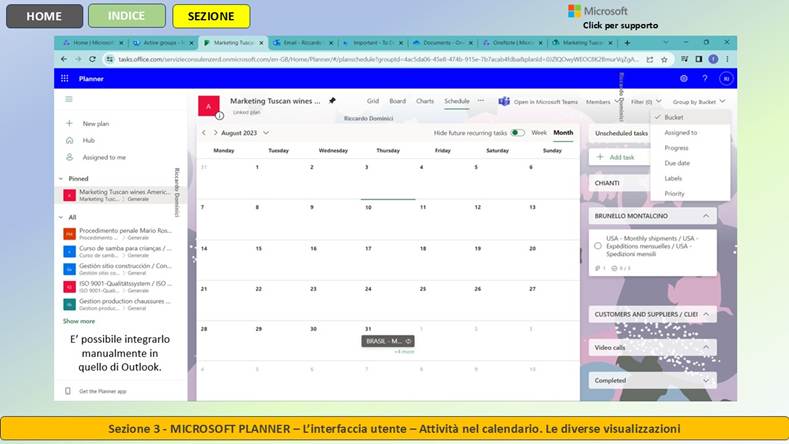This screenshot has width=789, height=444.
Task: Select the Schedule view tab
Action: 457,101
